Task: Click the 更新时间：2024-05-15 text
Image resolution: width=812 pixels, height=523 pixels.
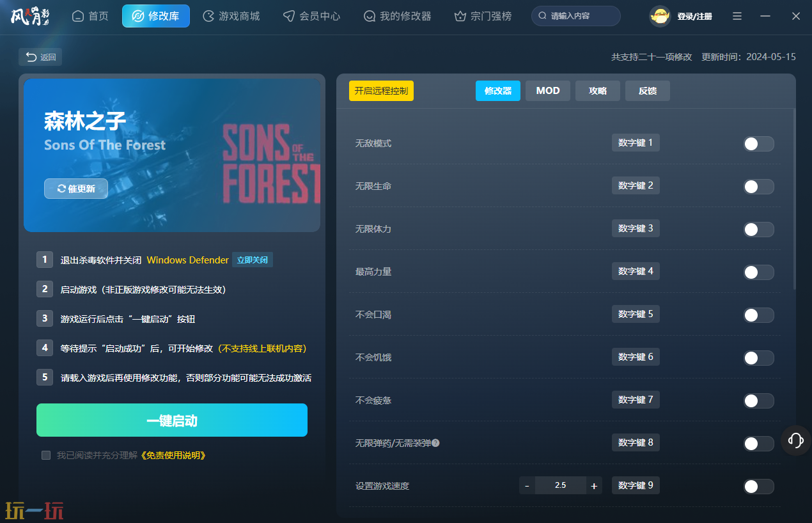Action: pyautogui.click(x=749, y=57)
